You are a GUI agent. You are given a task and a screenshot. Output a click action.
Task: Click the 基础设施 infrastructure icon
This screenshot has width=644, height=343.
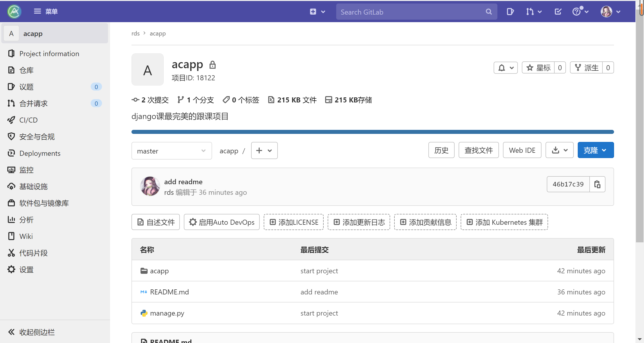[x=11, y=186]
